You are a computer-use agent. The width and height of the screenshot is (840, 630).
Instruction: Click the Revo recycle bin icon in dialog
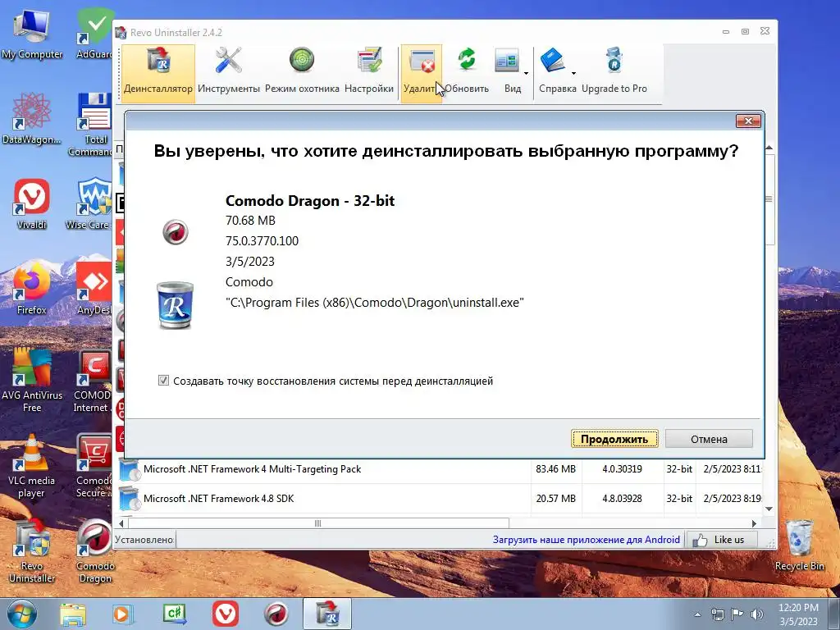pyautogui.click(x=175, y=305)
